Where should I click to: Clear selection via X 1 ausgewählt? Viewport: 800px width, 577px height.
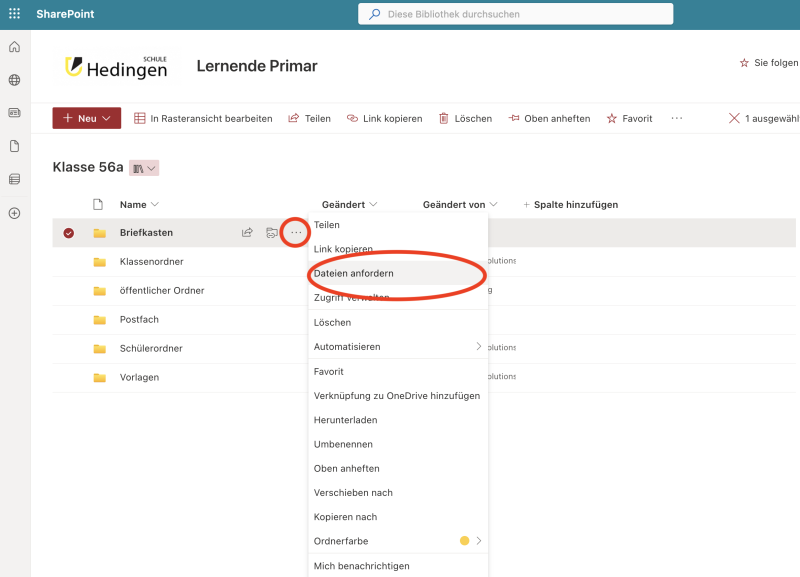(735, 118)
